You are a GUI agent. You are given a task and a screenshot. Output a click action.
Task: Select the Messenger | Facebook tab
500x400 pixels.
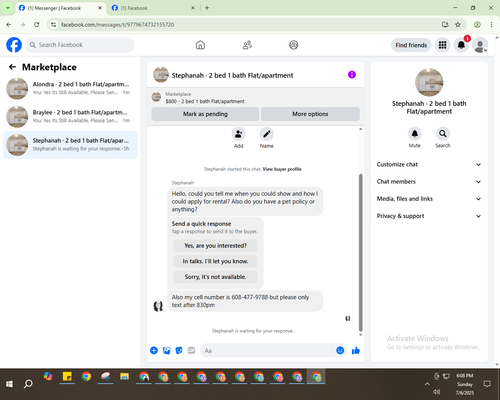60,8
